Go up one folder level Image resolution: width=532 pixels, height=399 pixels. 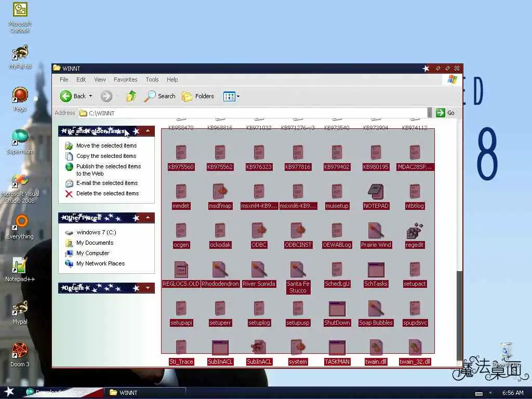coord(131,96)
